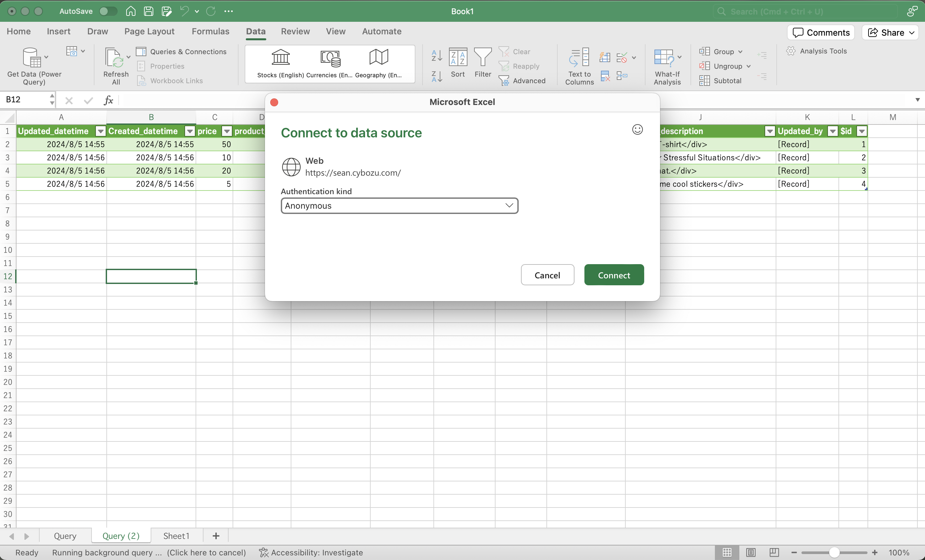Image resolution: width=925 pixels, height=560 pixels.
Task: Click the Cancel button in dialog
Action: tap(546, 275)
